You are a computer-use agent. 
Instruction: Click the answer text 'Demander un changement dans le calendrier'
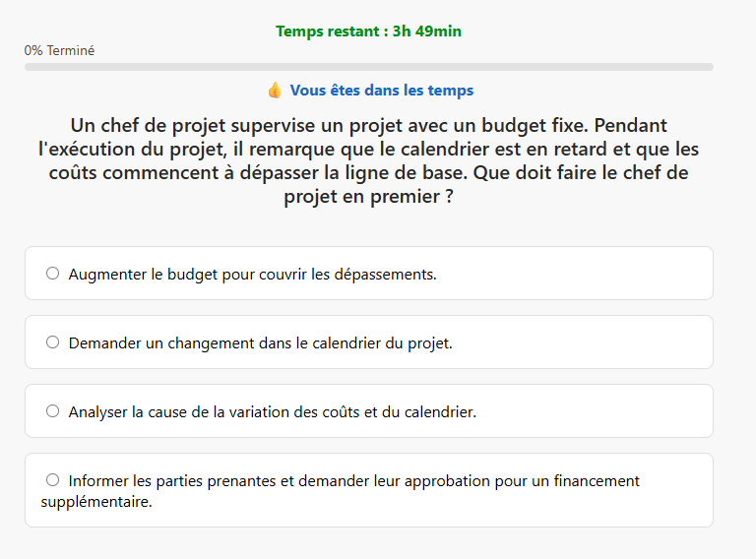[x=260, y=343]
